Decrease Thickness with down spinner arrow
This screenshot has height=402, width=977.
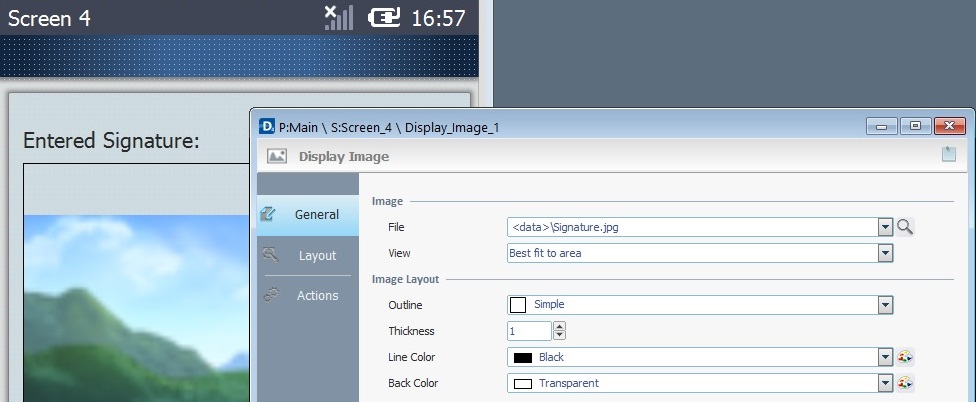pos(560,336)
